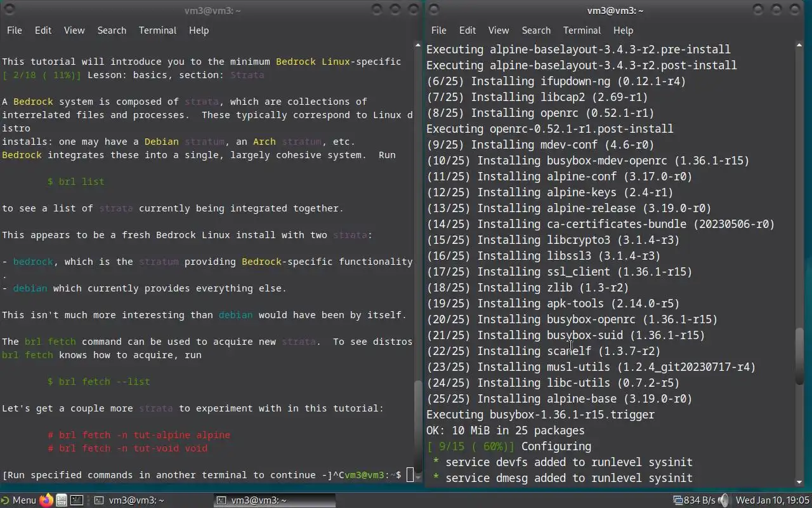Click the left terminal's scrollbar thumb
Image resolution: width=812 pixels, height=508 pixels.
(x=418, y=427)
